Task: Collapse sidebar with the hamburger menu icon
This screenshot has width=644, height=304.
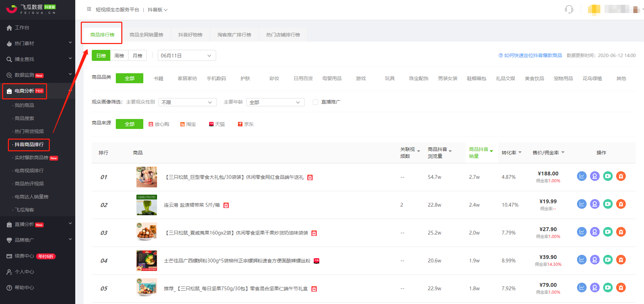Action: [x=89, y=9]
